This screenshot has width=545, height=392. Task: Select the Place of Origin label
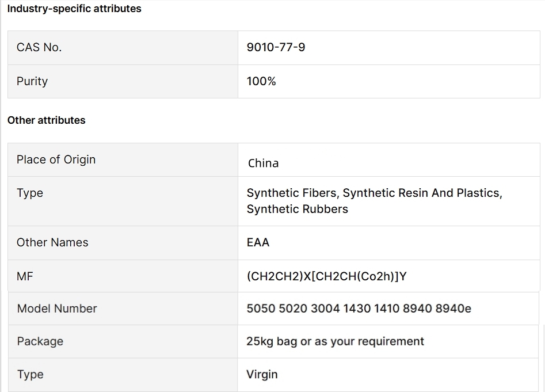(56, 159)
